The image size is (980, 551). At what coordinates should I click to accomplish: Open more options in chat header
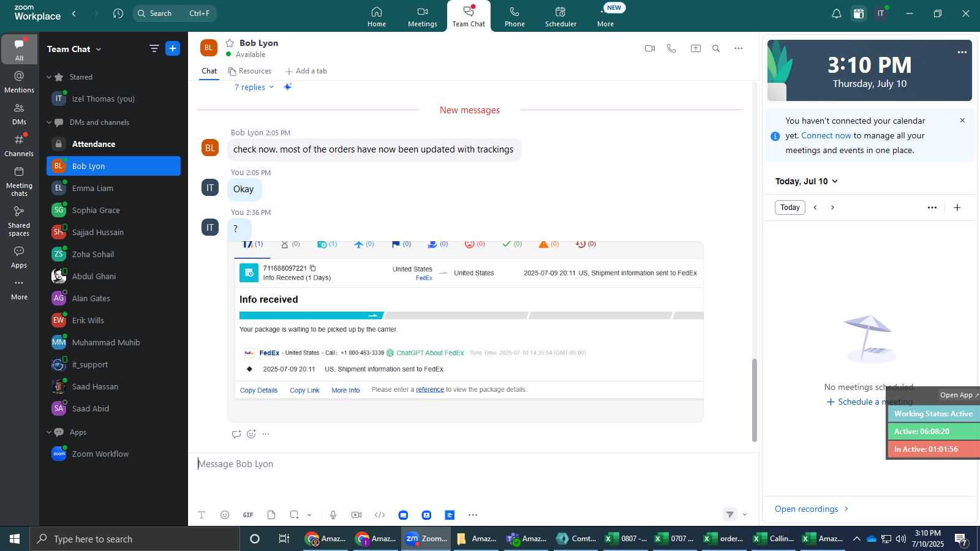click(739, 48)
